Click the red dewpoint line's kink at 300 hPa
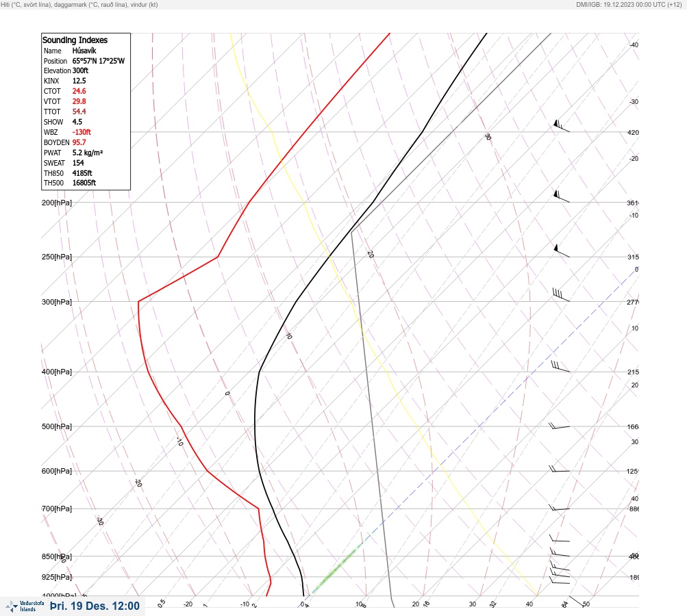 click(138, 301)
